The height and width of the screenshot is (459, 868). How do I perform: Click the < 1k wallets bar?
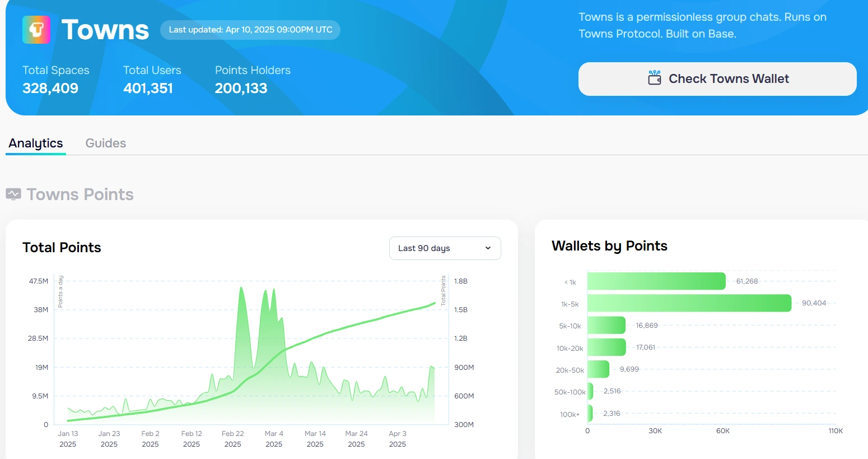tap(656, 281)
